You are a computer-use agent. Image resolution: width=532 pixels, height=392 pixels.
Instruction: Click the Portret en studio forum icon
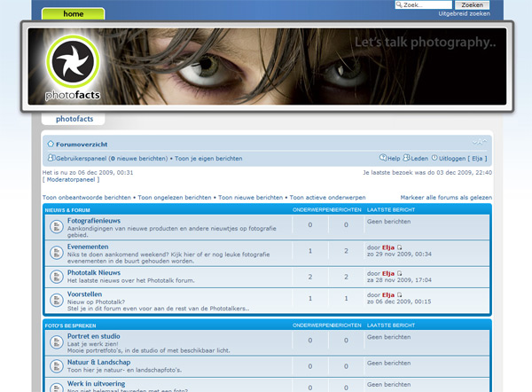pyautogui.click(x=57, y=342)
